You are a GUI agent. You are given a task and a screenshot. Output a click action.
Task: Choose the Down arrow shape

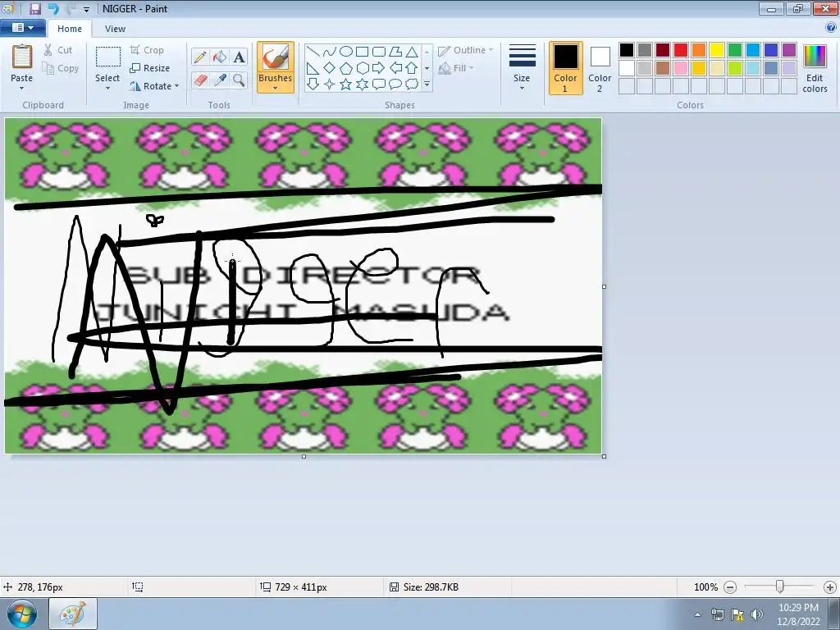pyautogui.click(x=313, y=84)
